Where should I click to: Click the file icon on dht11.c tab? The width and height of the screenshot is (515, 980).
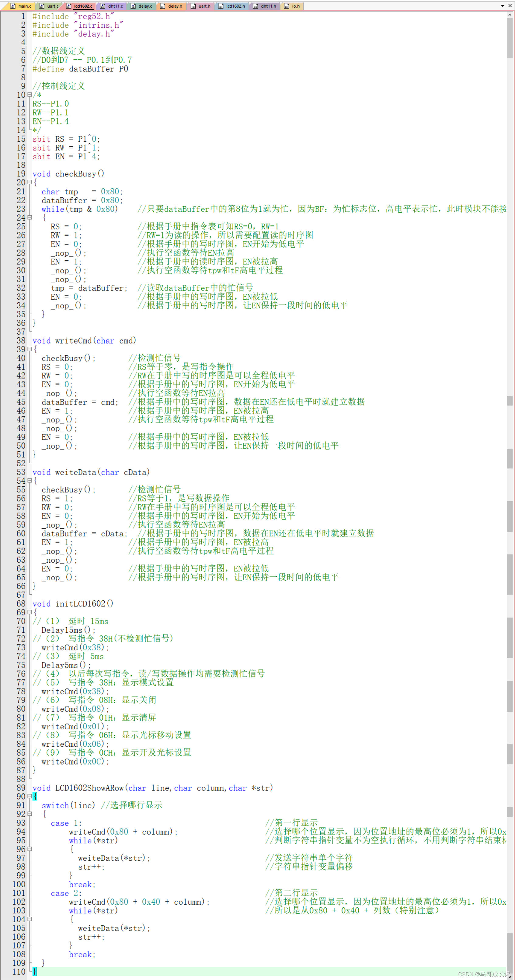103,6
